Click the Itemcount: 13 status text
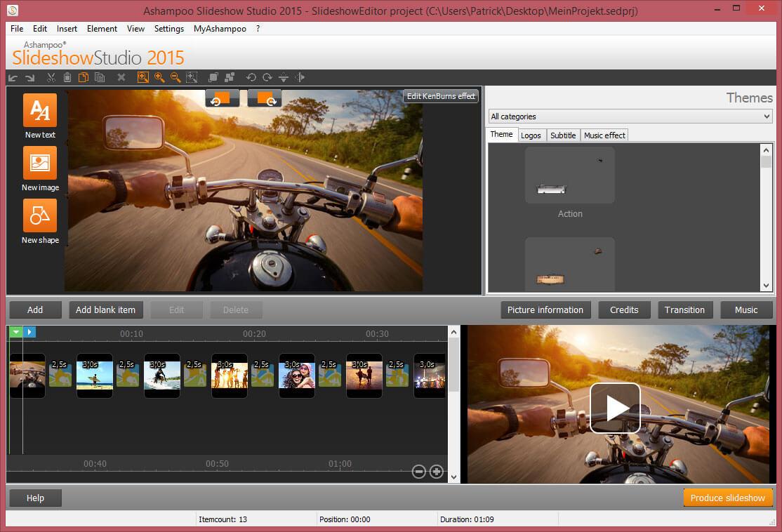 point(223,519)
